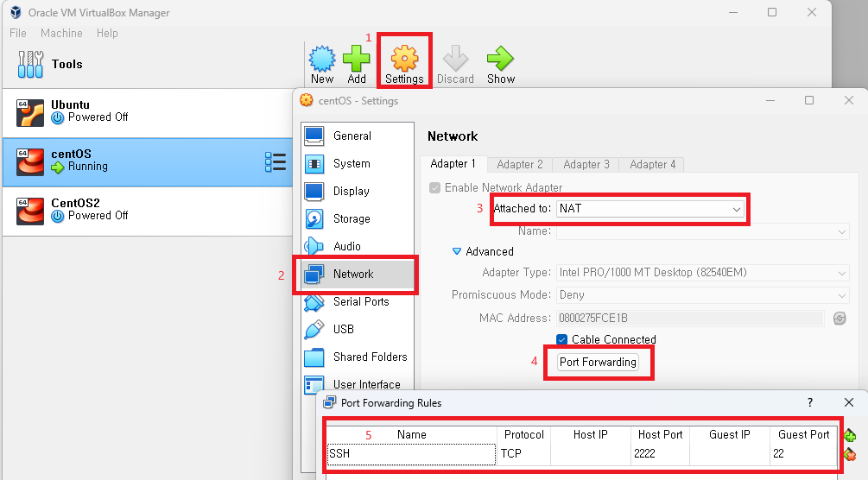Click the Discard toolbar icon
Image resolution: width=868 pixels, height=480 pixels.
(x=455, y=64)
